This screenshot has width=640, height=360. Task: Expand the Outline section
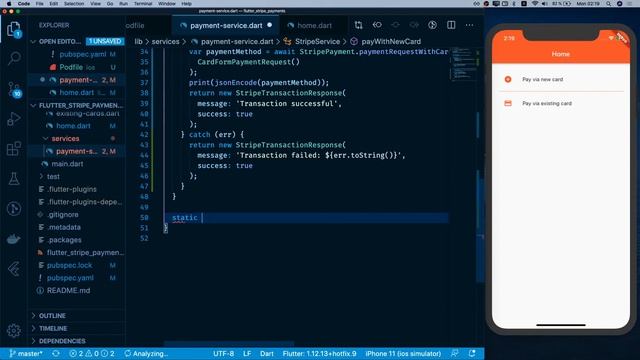[33, 316]
